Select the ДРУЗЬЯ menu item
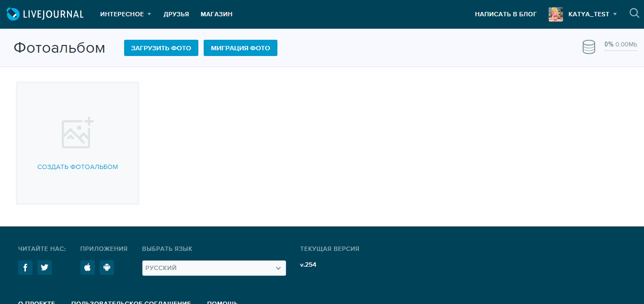The height and width of the screenshot is (304, 644). tap(176, 14)
